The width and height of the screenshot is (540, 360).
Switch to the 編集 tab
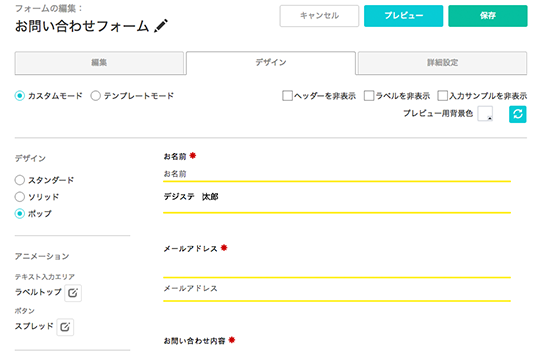pyautogui.click(x=99, y=63)
